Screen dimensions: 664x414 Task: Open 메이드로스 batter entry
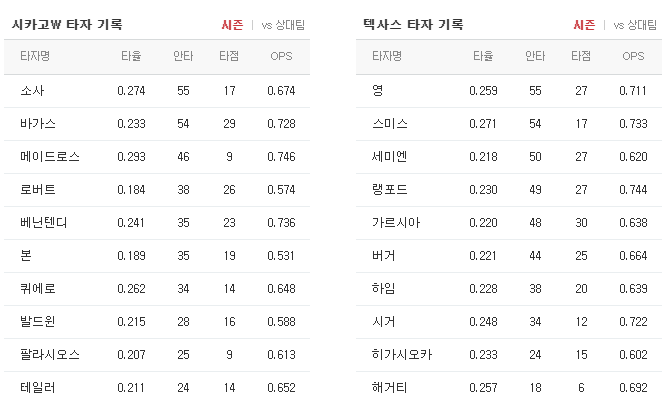[50, 157]
